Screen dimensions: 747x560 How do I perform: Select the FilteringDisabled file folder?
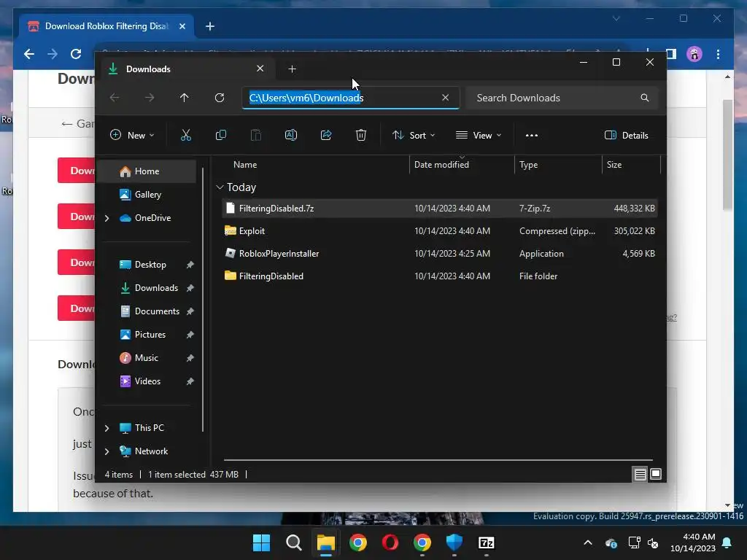coord(440,276)
